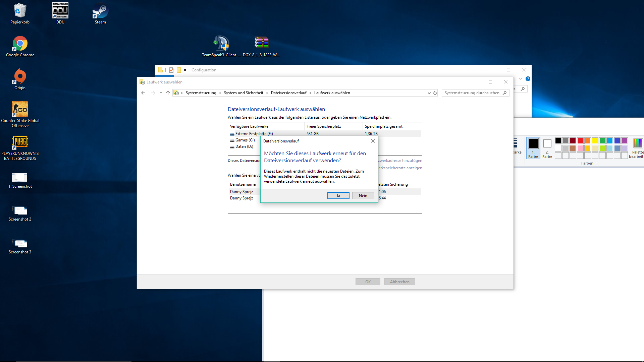
Task: Open the Papierkorb desktop icon
Action: pyautogui.click(x=20, y=14)
